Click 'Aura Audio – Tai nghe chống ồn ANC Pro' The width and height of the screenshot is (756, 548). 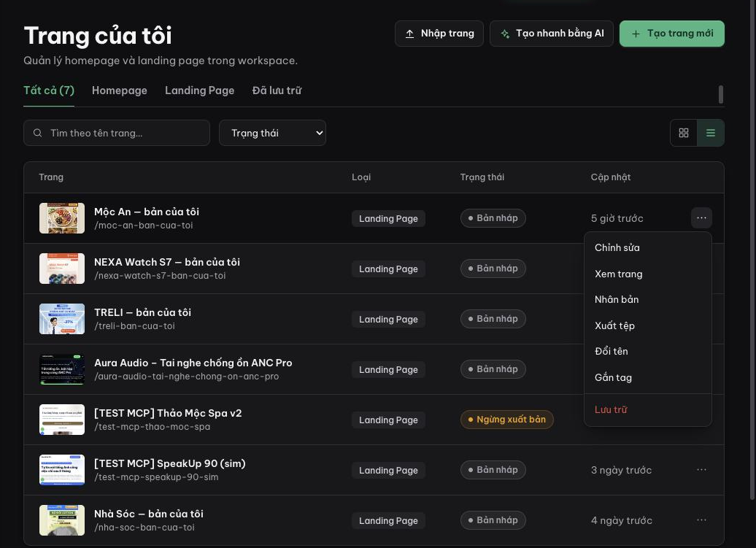tap(193, 363)
